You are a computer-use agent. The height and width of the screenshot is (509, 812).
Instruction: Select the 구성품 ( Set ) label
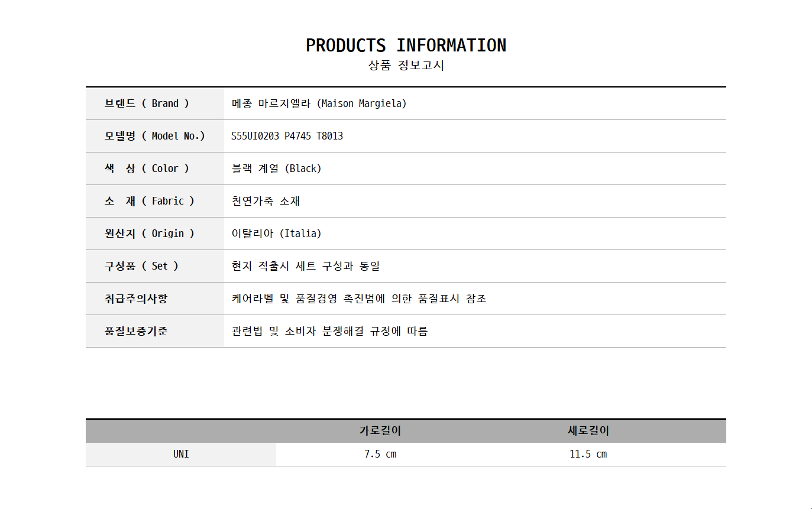(x=141, y=266)
